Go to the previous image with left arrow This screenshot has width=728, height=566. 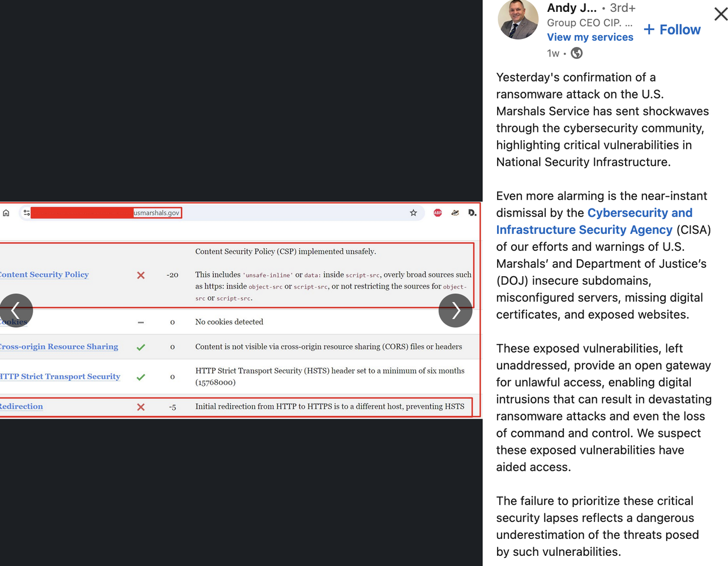pos(16,310)
